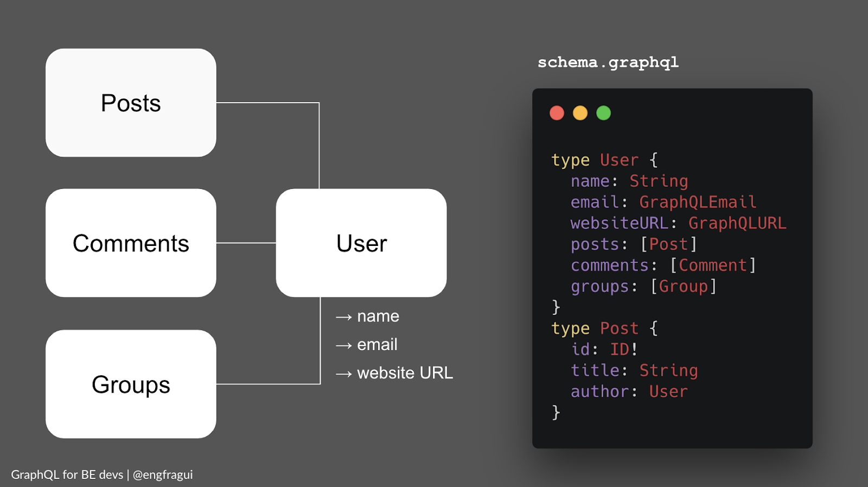Click the [Group] type in groups field
The width and height of the screenshot is (868, 487).
click(683, 287)
